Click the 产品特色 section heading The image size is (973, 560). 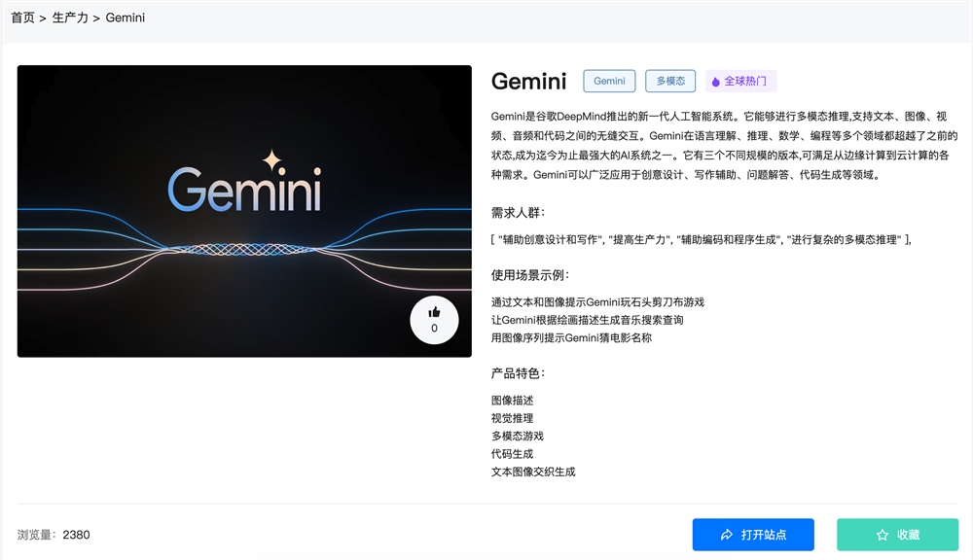tap(519, 373)
